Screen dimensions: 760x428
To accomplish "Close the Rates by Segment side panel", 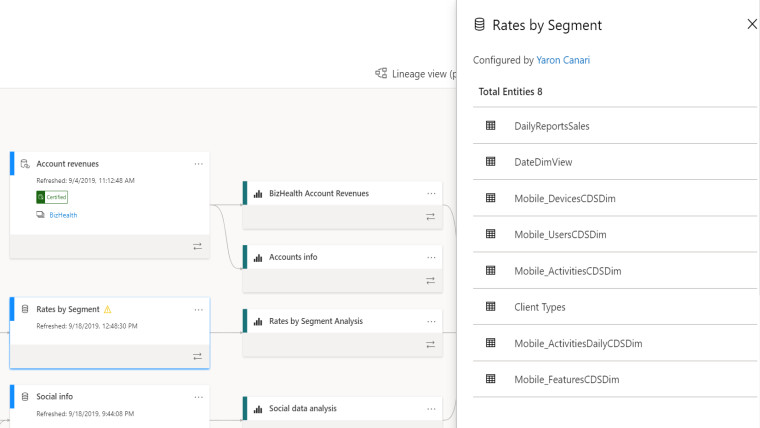I will 752,24.
